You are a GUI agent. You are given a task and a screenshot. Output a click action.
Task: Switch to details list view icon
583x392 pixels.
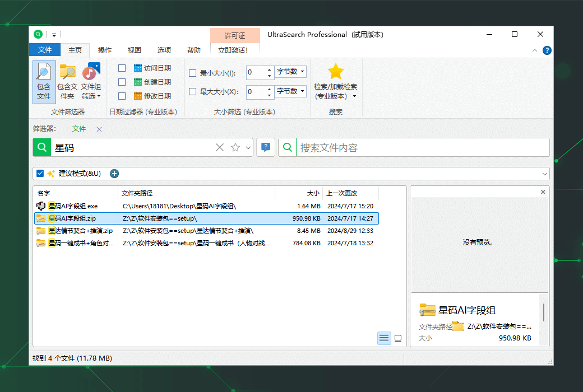point(384,338)
